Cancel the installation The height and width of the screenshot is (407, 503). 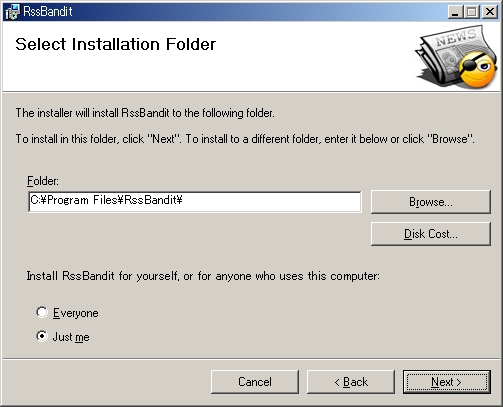[x=255, y=382]
